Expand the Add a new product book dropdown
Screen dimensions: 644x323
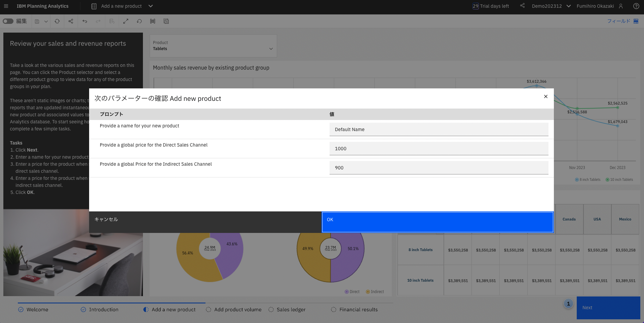[151, 6]
